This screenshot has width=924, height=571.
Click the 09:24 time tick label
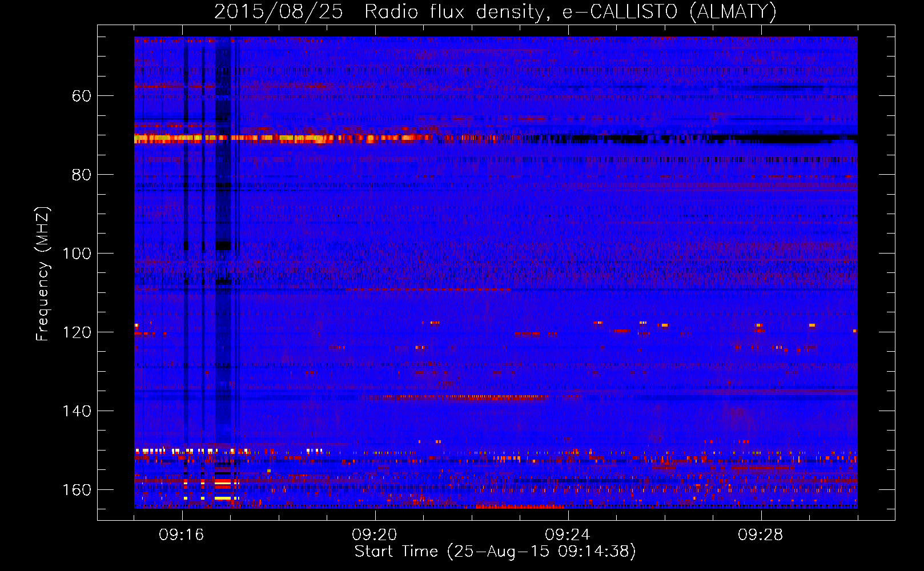(568, 535)
